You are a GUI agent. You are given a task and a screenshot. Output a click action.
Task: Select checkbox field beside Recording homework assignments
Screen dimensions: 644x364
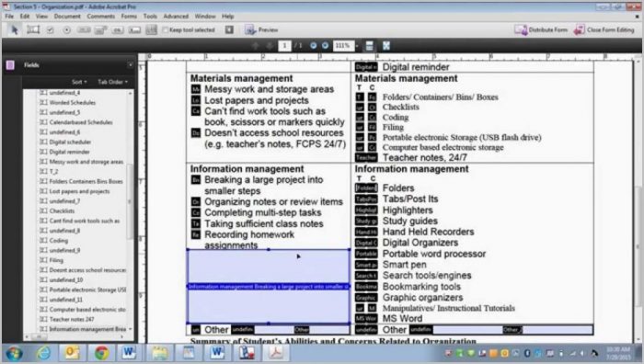coord(196,234)
